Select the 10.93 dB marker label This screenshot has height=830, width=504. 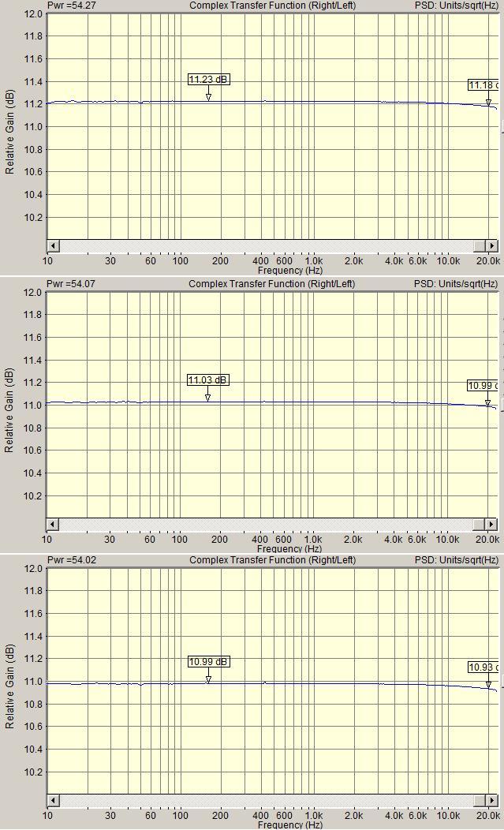pos(483,667)
